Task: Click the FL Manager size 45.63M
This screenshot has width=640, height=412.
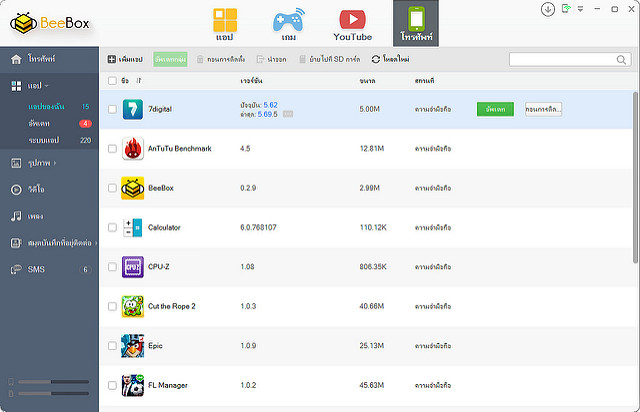Action: point(371,385)
